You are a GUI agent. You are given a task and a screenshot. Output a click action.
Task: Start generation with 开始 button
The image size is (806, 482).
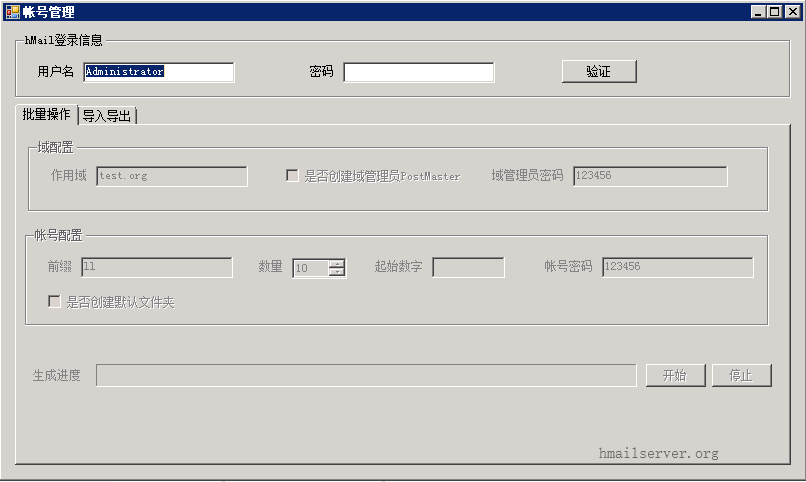tap(675, 375)
